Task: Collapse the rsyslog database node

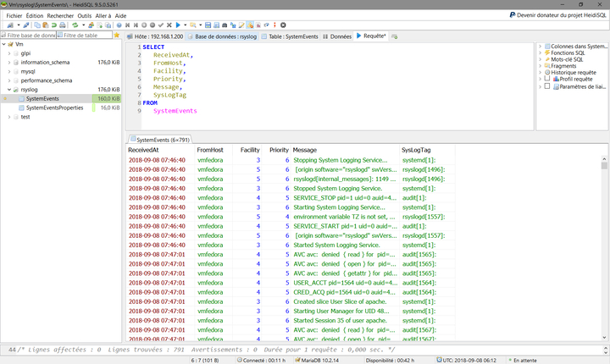Action: pyautogui.click(x=9, y=90)
